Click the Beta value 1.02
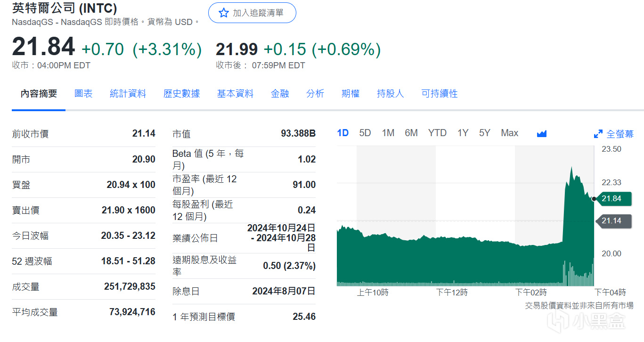The width and height of the screenshot is (644, 342). click(x=307, y=159)
